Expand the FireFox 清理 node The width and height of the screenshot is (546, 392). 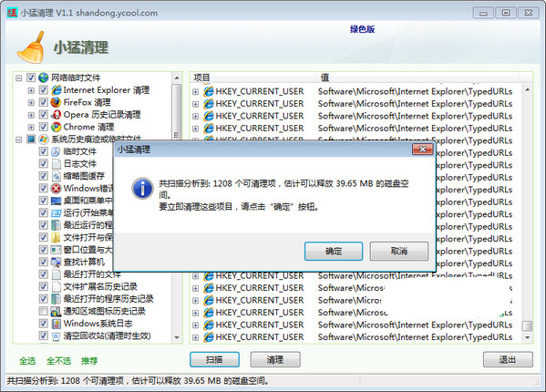click(31, 103)
